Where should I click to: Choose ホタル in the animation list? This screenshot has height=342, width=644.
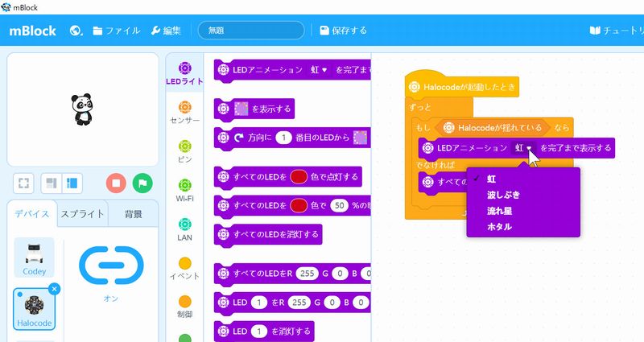[x=499, y=226]
